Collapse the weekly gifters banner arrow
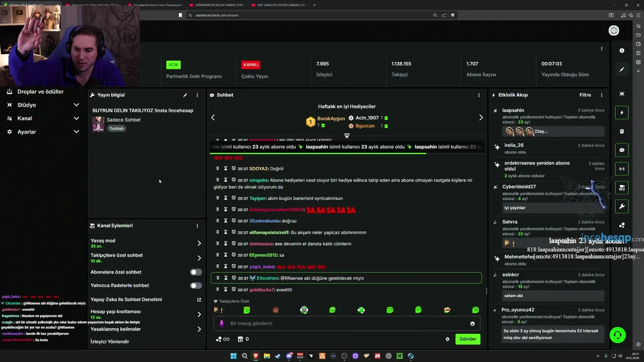The image size is (644, 362). 347,136
